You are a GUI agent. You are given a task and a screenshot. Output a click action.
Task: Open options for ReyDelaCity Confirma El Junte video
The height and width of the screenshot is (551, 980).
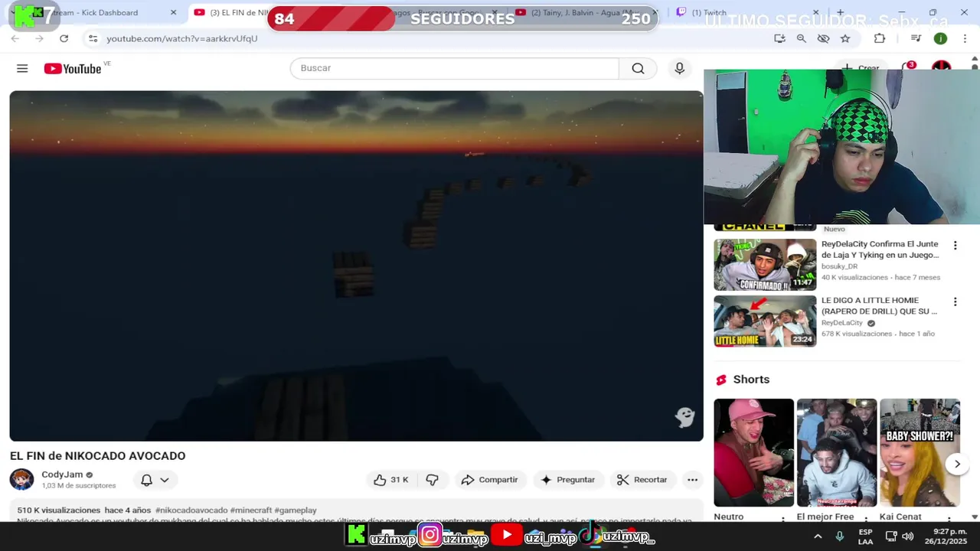tap(955, 246)
